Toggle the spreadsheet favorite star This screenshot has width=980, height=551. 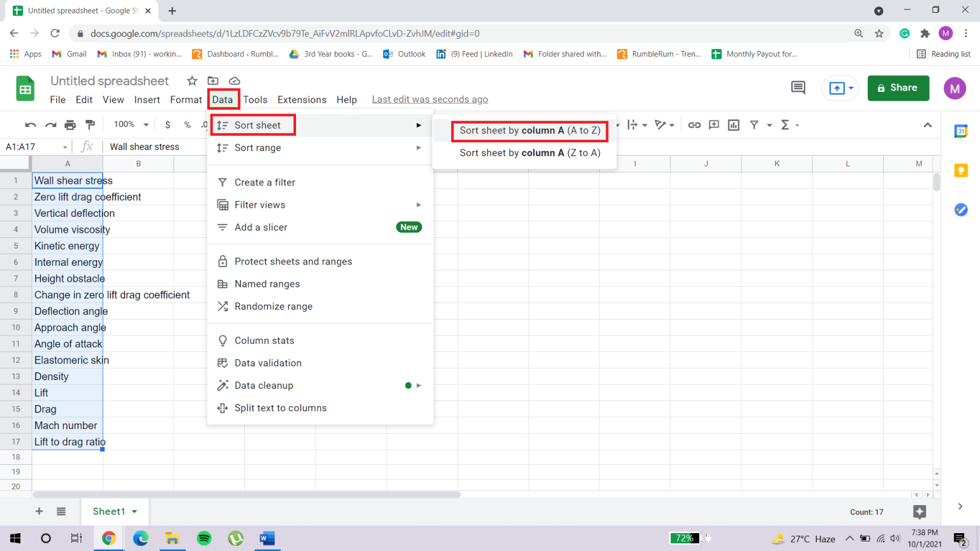(191, 81)
